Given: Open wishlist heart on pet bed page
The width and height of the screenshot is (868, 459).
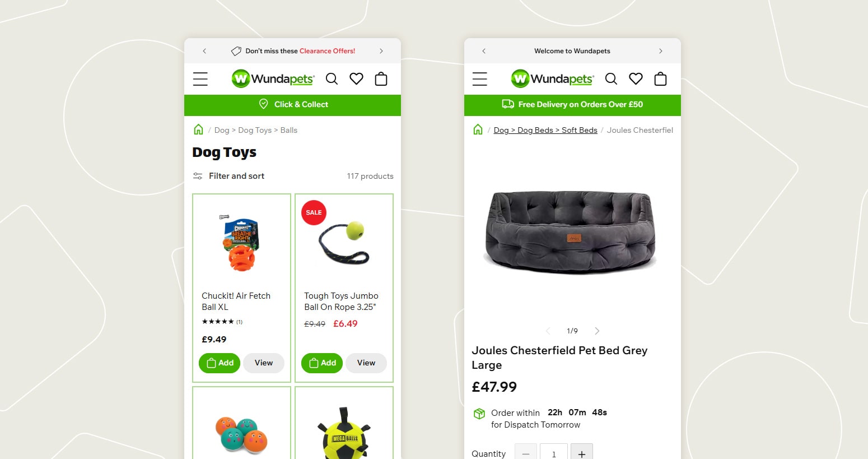Looking at the screenshot, I should pyautogui.click(x=636, y=79).
